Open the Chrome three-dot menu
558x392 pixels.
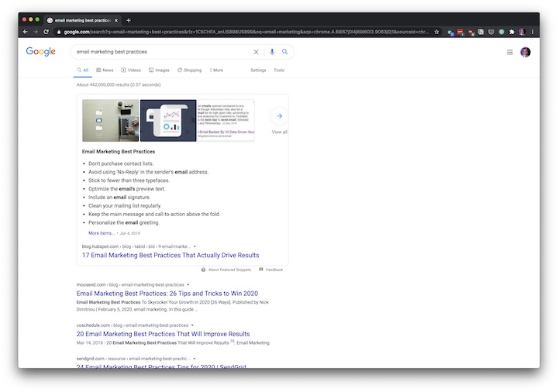click(x=532, y=32)
